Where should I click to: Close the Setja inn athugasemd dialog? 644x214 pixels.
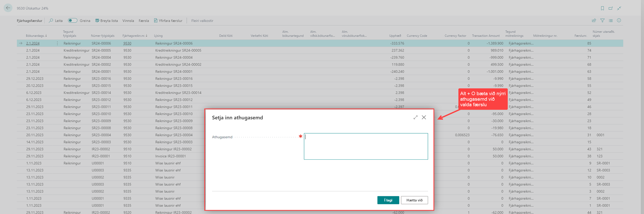tap(424, 117)
